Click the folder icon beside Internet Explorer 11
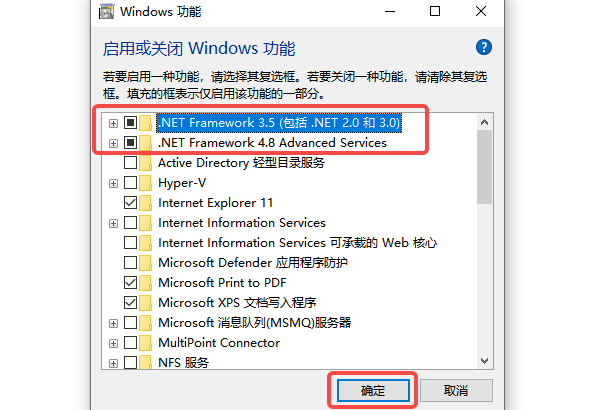 (146, 203)
